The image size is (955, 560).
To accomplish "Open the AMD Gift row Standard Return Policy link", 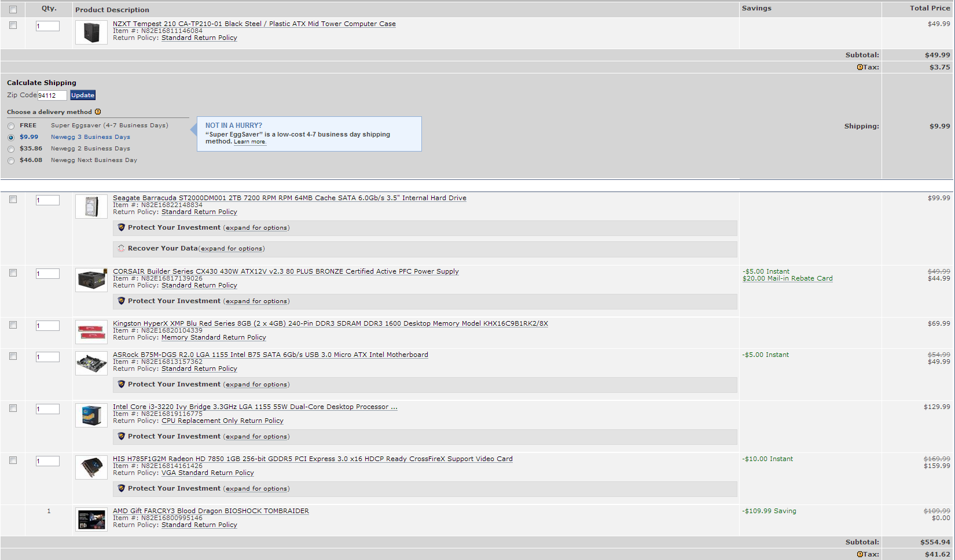I will (199, 525).
